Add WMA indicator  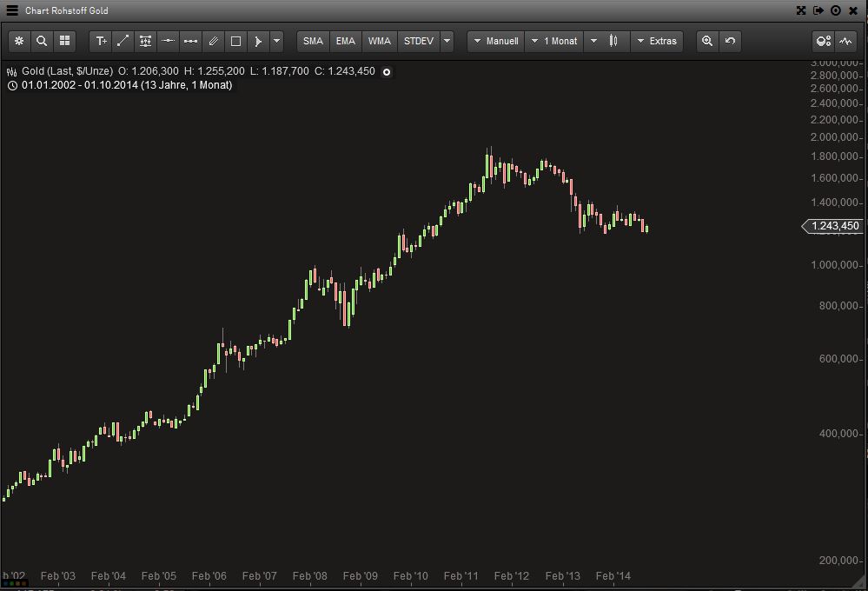tap(379, 41)
